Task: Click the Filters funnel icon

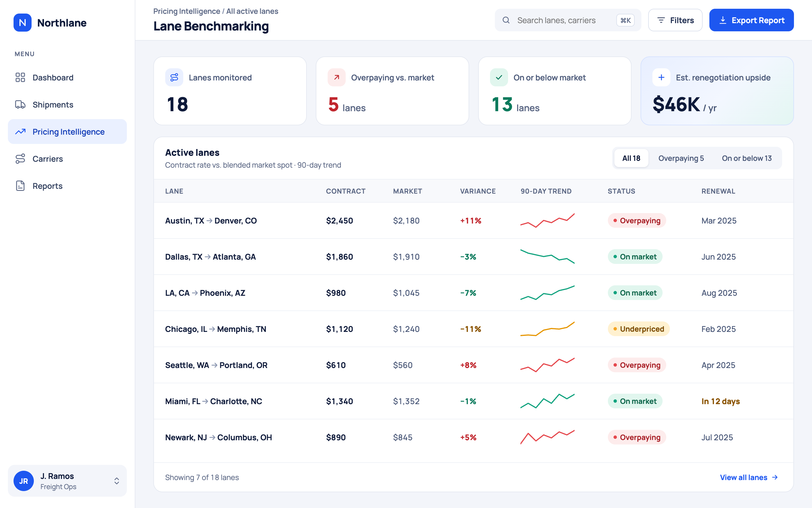Action: [661, 20]
